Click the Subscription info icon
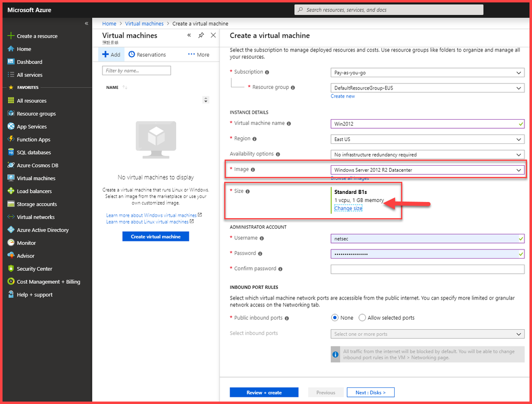Screen dimensions: 532x404 [x=267, y=72]
